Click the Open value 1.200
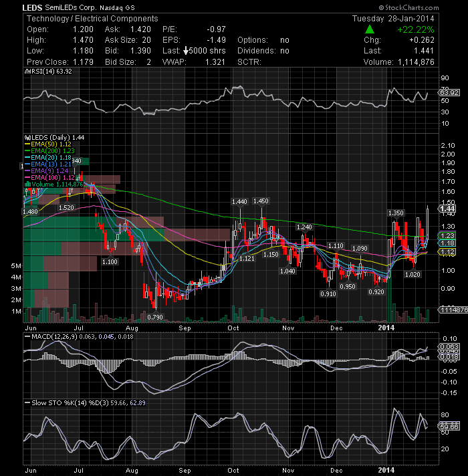Viewport: 468px width, 476px height. pos(83,29)
